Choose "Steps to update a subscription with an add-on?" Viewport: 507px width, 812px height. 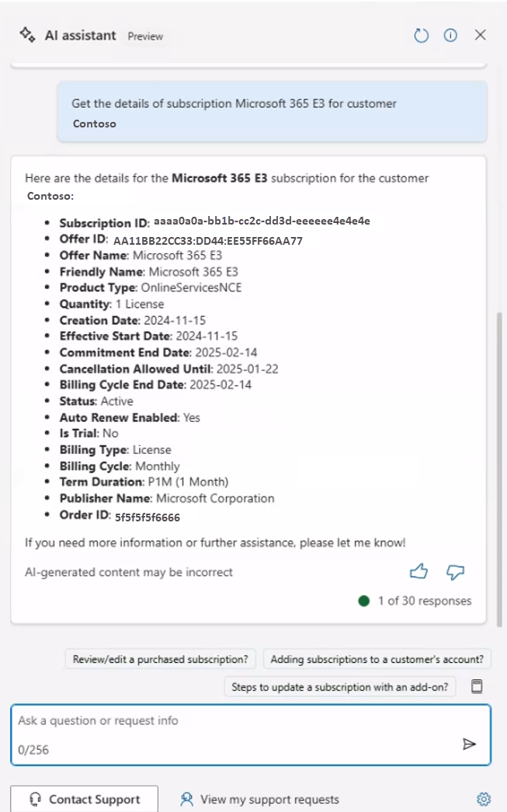pos(341,686)
